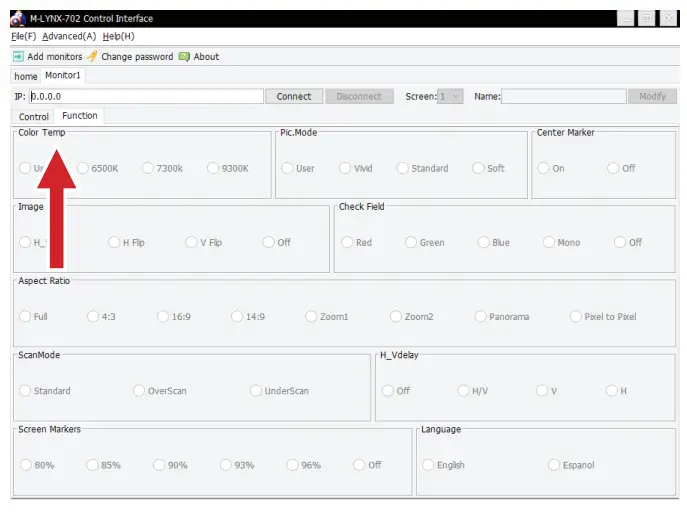Click the M-LYNX application title icon
Image resolution: width=687 pixels, height=512 pixels.
[18, 18]
